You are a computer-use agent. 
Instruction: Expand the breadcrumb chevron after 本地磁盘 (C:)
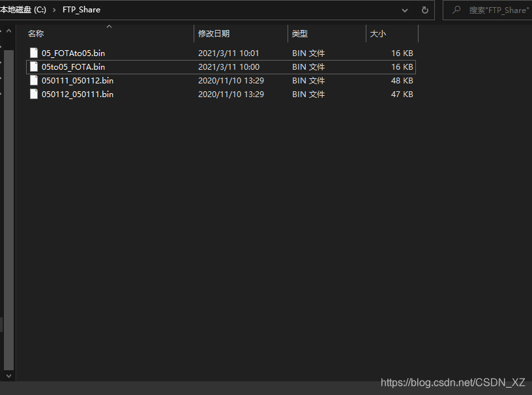coord(54,10)
